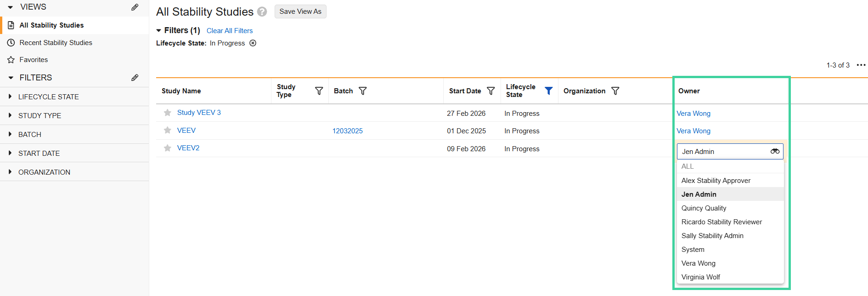This screenshot has width=868, height=296.
Task: Select Quincy Quality from the Owner dropdown list
Action: click(704, 208)
